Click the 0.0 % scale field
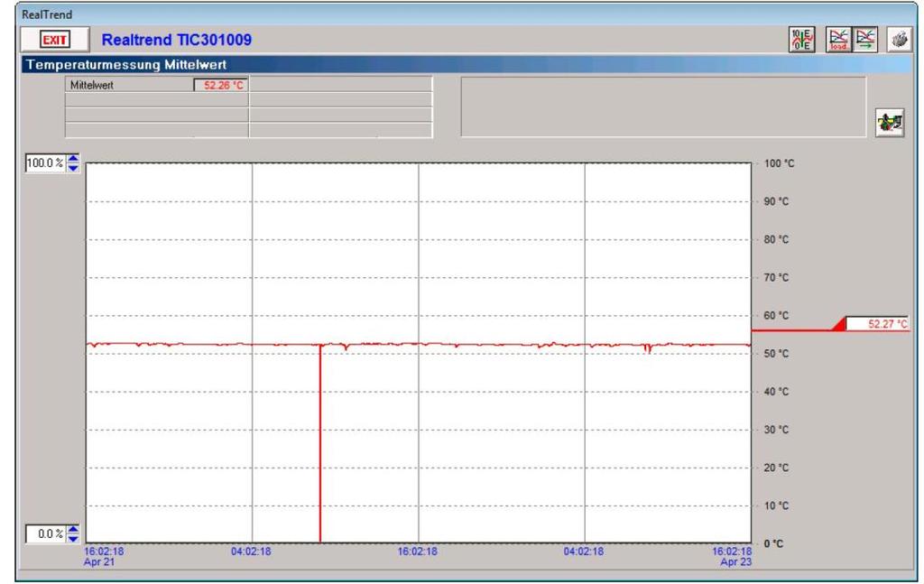The width and height of the screenshot is (924, 584). tap(45, 534)
